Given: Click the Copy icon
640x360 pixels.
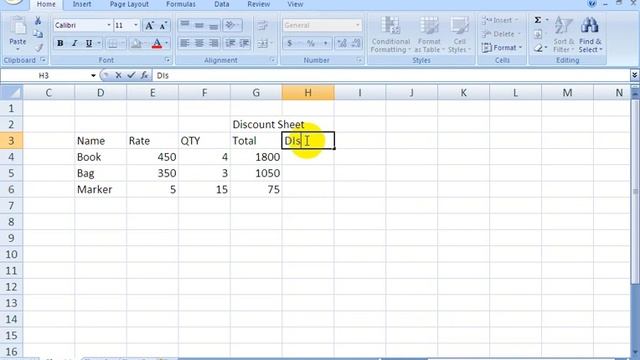Looking at the screenshot, I should 38,34.
